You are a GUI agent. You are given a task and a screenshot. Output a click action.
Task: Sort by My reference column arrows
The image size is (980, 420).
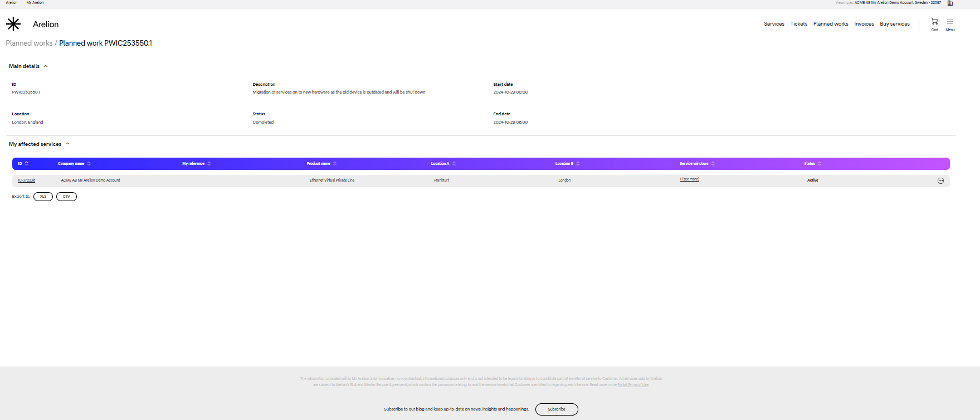pos(209,164)
